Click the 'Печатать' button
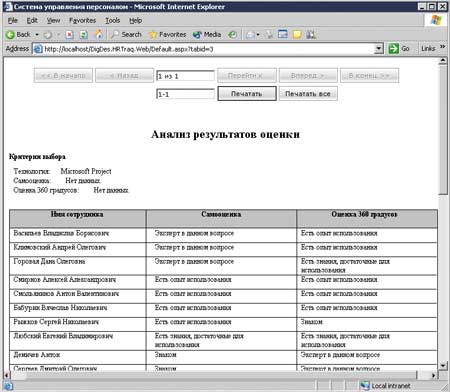The image size is (450, 392). click(x=247, y=93)
